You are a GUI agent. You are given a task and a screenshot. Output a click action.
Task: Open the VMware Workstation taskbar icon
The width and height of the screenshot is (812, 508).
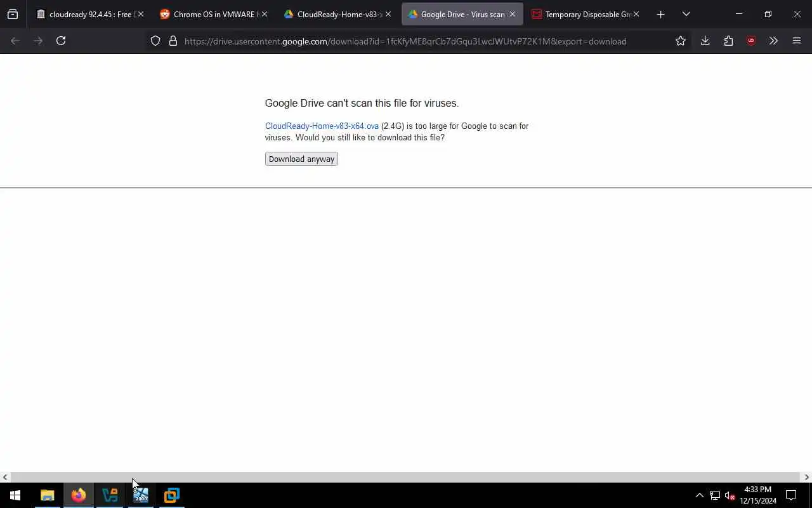tap(172, 495)
